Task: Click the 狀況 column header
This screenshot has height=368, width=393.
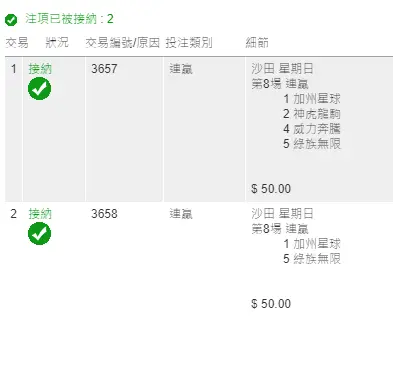Action: coord(57,43)
